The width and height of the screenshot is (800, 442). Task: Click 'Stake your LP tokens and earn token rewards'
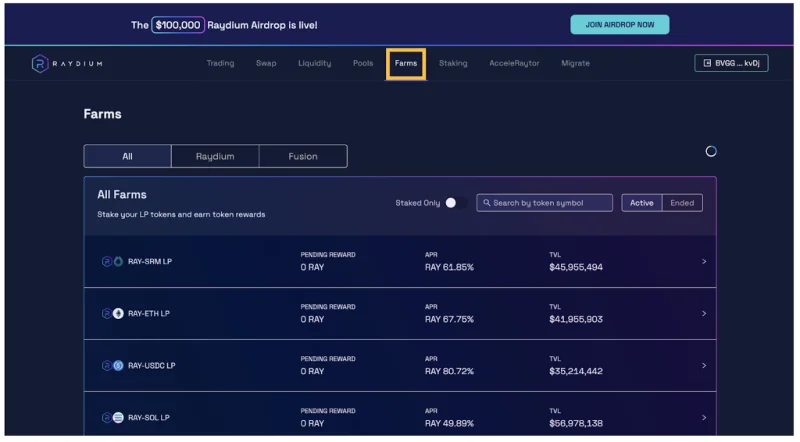[x=181, y=214]
